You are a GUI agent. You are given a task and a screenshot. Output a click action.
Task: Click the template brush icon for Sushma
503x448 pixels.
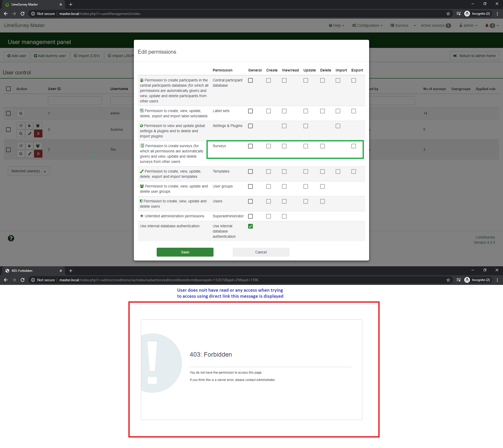(x=30, y=134)
